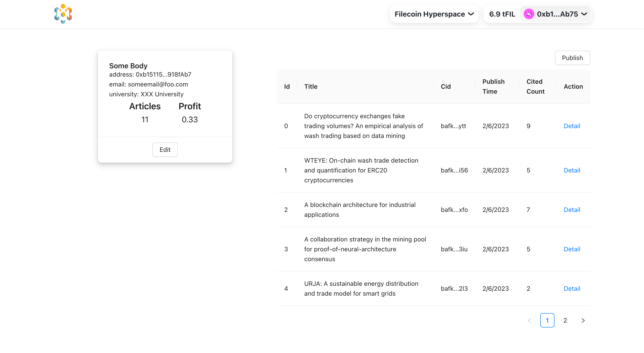
Task: Open the 0xb1...Ab75 account dropdown
Action: 555,14
